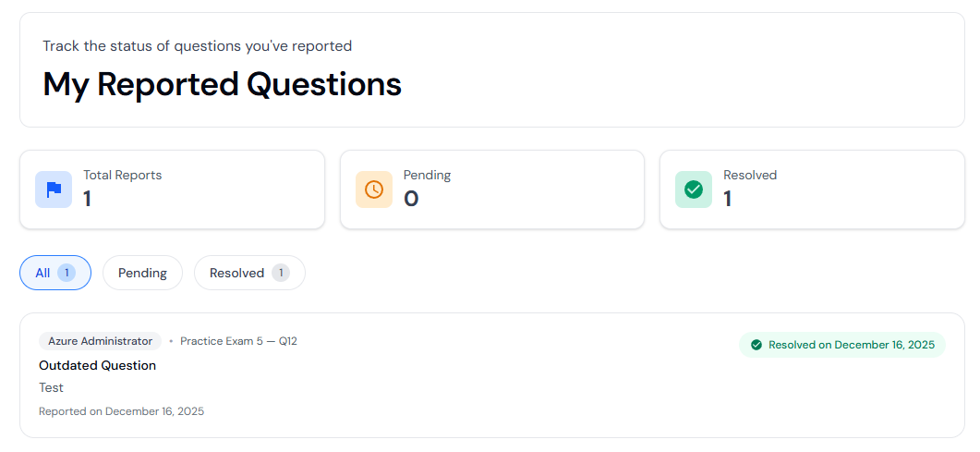Open the Outdated Question report title

[97, 365]
